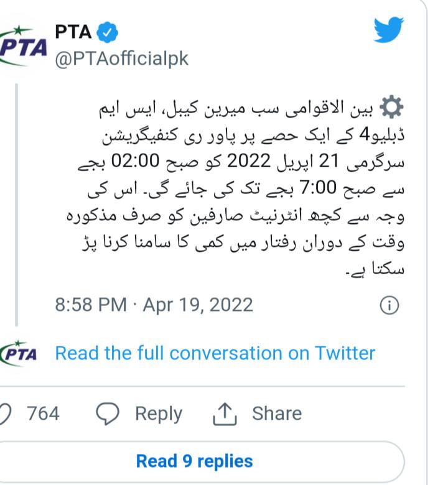Open Read 9 replies button

tap(194, 461)
